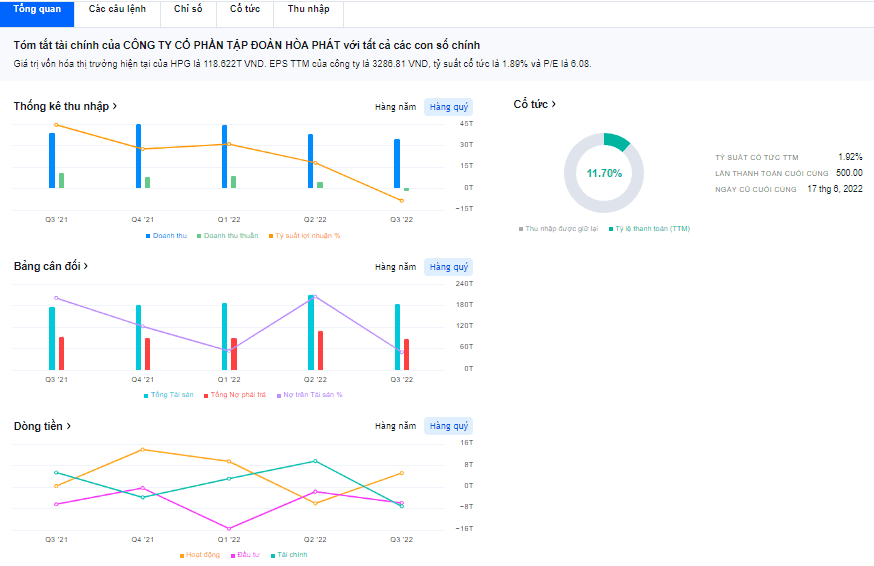Select Hàng quý for Bảng cân đối
The width and height of the screenshot is (874, 566).
pyautogui.click(x=449, y=267)
